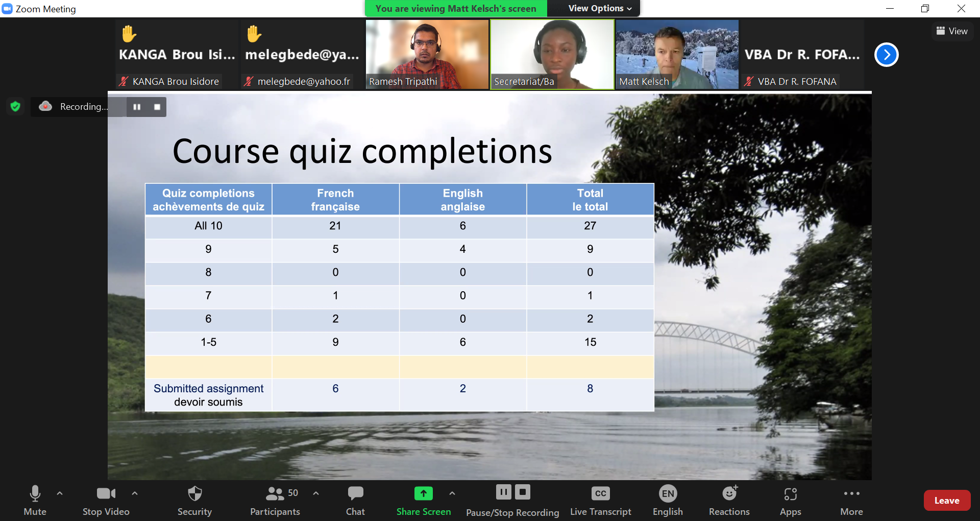
Task: Click 'Submitted assignment devoir soumis' label
Action: pyautogui.click(x=208, y=395)
